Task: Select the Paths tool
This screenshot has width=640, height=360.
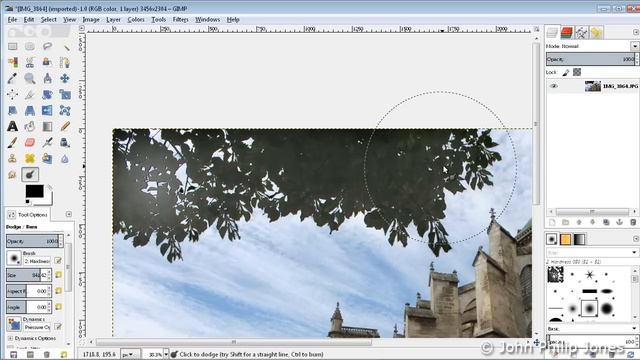Action: [65, 62]
